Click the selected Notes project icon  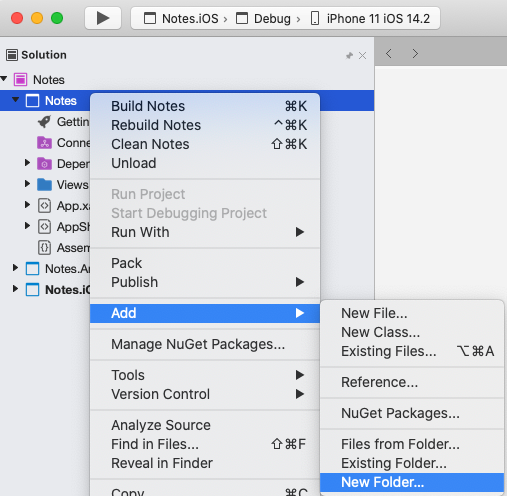(x=32, y=100)
